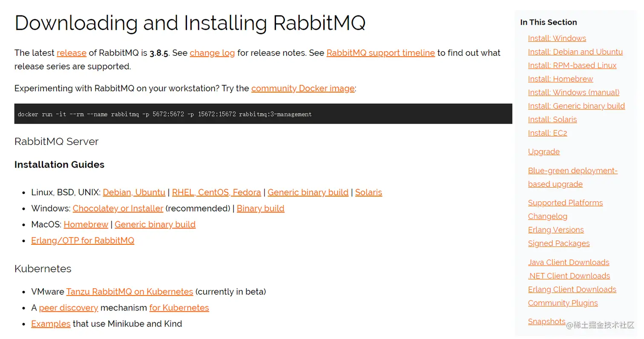
Task: Open 'Signed Packages' in the sidebar
Action: coord(559,243)
